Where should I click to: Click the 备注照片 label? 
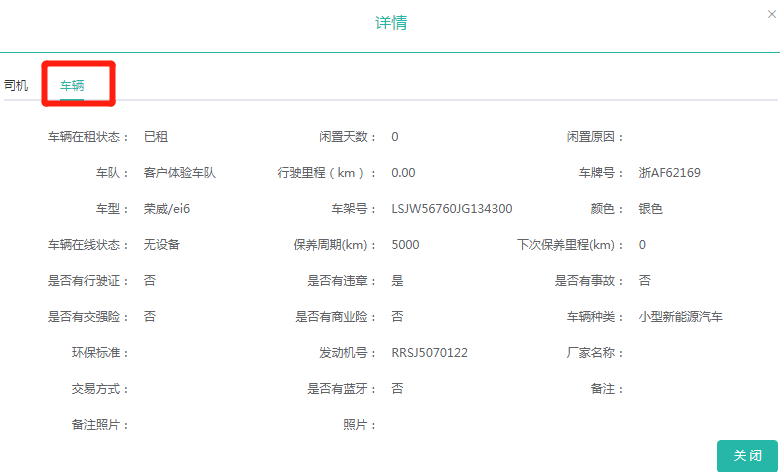coord(99,425)
